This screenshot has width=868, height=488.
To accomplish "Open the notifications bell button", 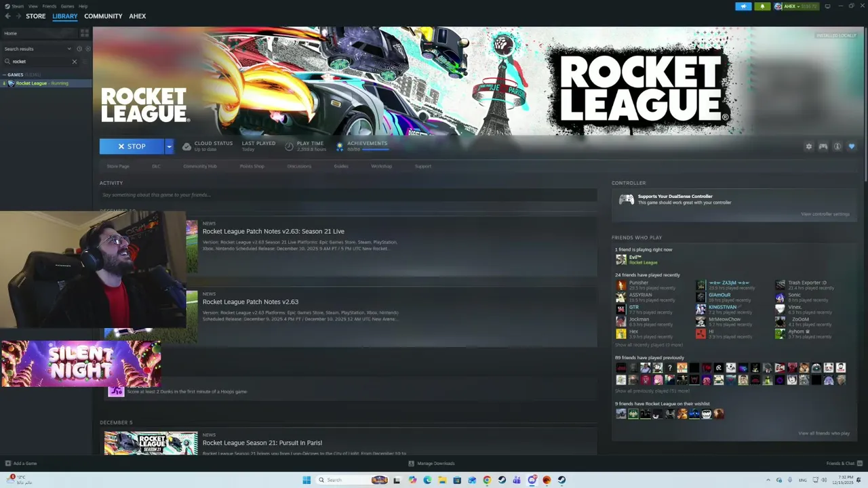I will [x=762, y=6].
